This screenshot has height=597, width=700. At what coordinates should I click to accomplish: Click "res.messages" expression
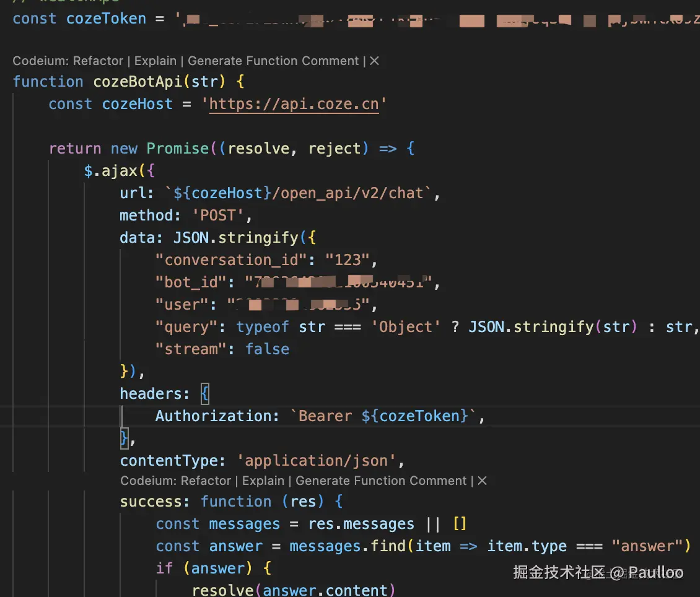361,523
